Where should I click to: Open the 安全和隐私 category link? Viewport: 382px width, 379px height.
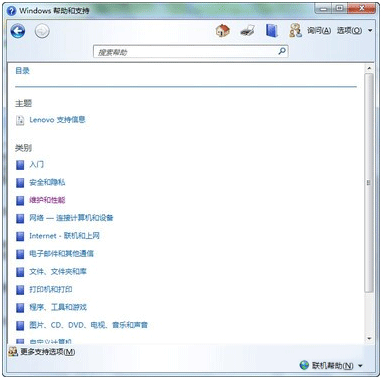47,182
